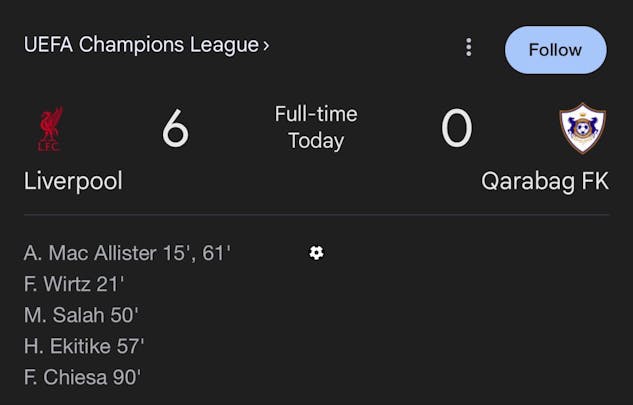The height and width of the screenshot is (405, 633).
Task: Select the Liverpool team name
Action: pyautogui.click(x=73, y=181)
